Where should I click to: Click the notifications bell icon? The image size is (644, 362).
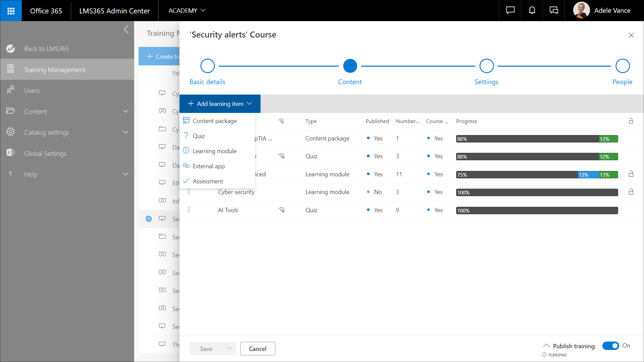pos(532,11)
